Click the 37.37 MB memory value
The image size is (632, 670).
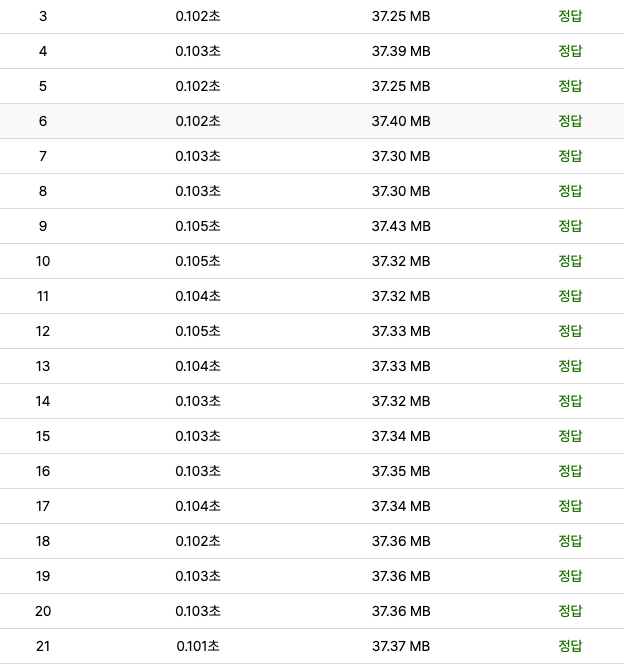[401, 646]
